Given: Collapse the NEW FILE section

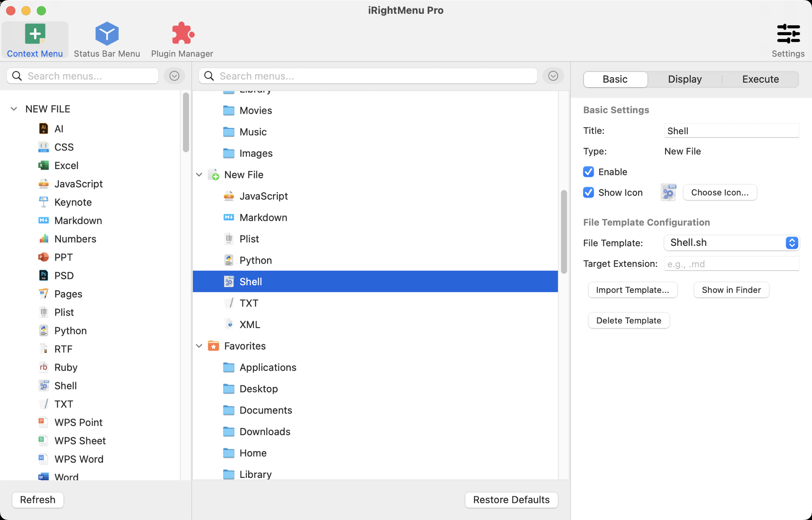Looking at the screenshot, I should 14,109.
